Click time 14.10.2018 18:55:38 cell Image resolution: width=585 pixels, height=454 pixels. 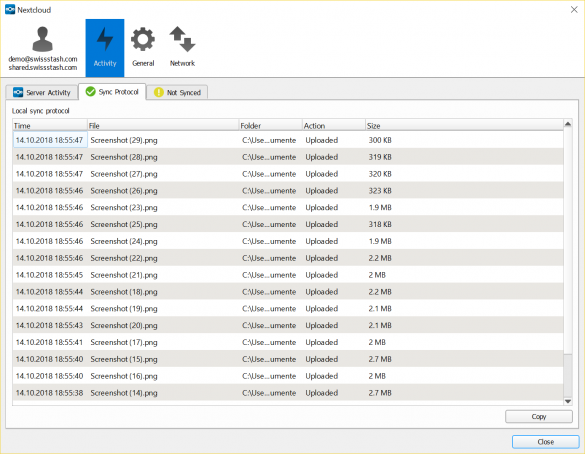point(49,392)
